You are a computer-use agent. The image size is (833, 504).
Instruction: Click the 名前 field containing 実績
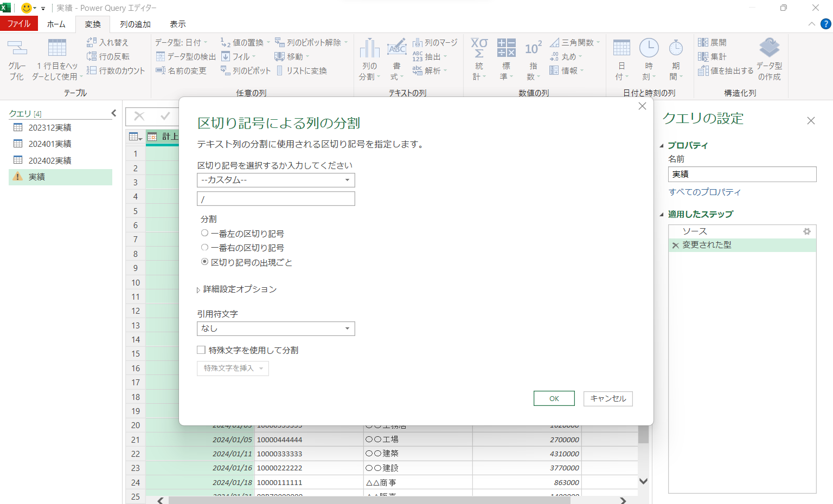[742, 174]
